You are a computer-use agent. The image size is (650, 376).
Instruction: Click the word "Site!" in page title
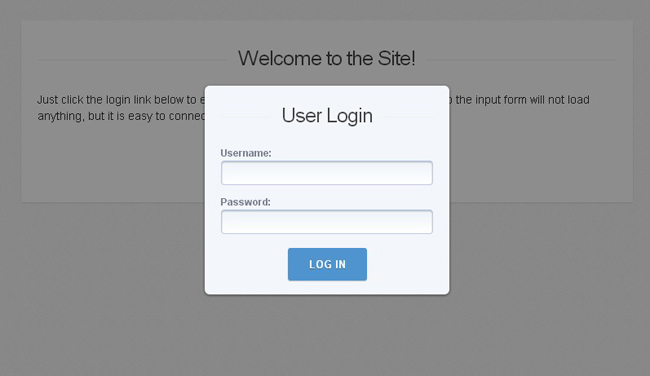click(396, 58)
